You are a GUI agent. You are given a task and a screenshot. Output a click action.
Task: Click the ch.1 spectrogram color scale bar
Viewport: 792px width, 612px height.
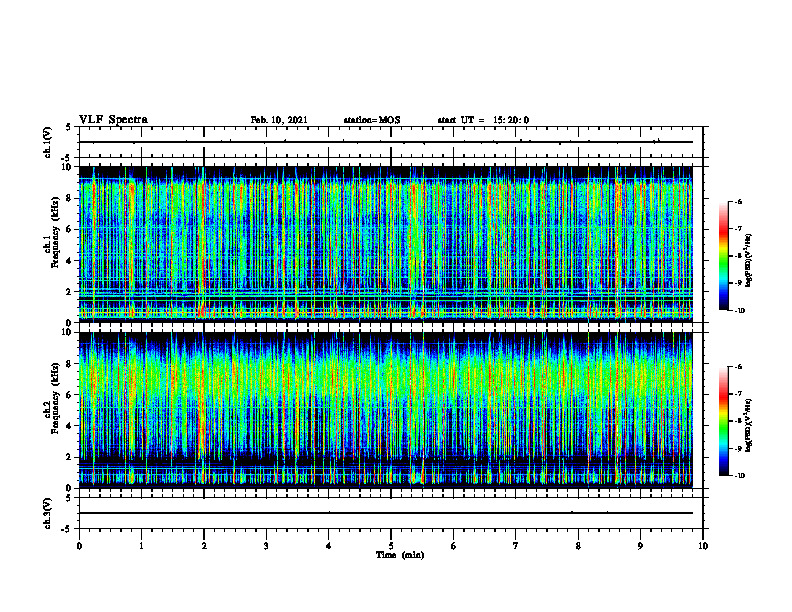724,256
